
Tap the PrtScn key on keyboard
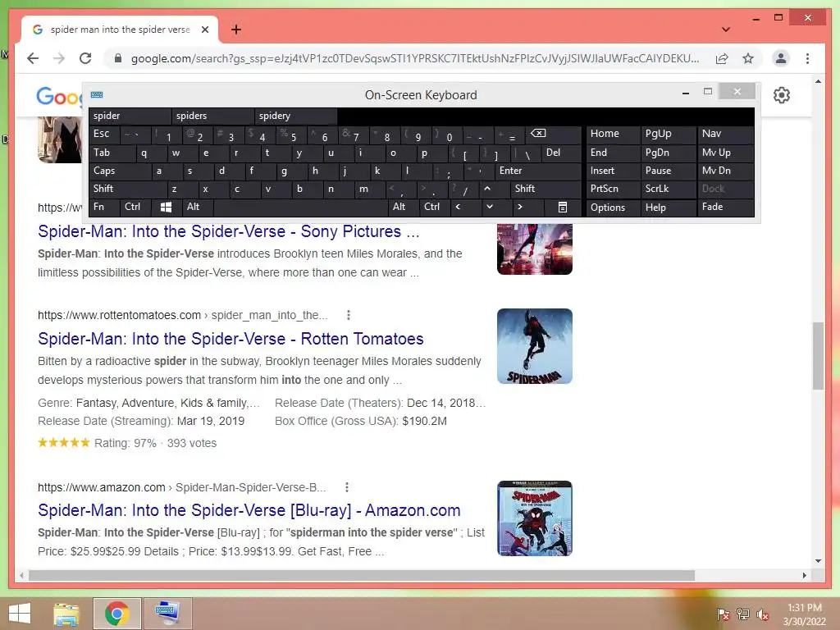coord(613,189)
